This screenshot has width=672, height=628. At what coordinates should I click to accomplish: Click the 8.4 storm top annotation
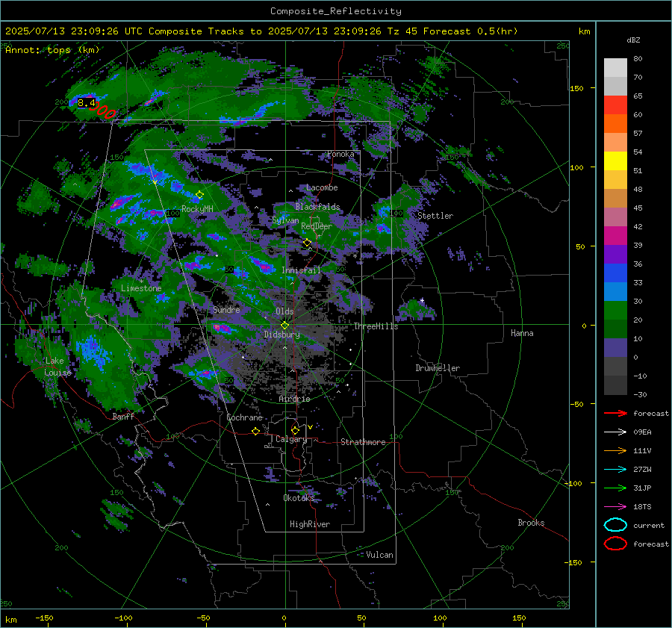86,103
